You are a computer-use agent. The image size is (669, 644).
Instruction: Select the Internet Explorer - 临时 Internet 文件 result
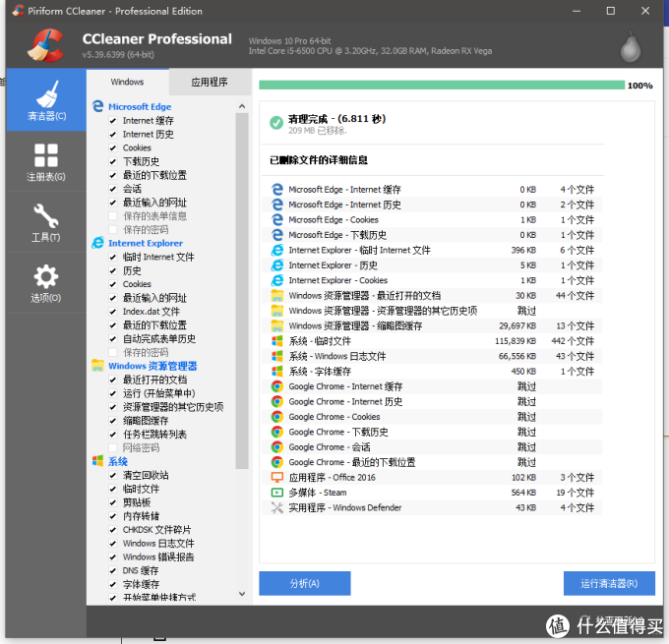click(x=432, y=250)
